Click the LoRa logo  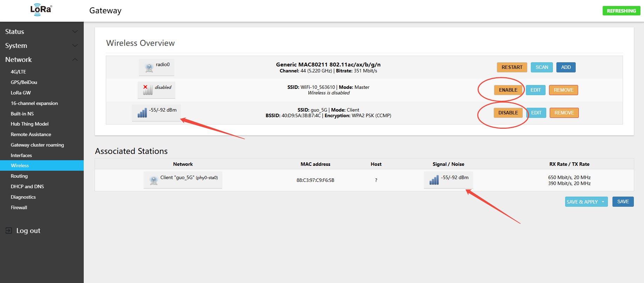pyautogui.click(x=41, y=10)
